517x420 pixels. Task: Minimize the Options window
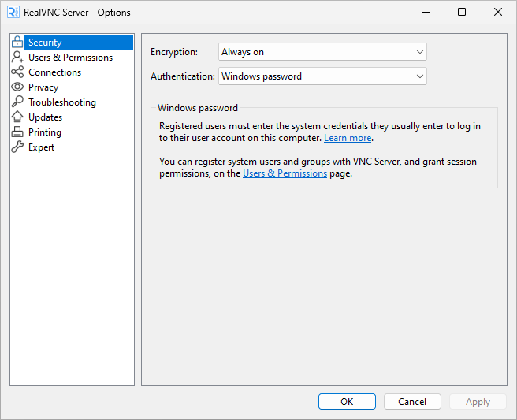coord(426,12)
